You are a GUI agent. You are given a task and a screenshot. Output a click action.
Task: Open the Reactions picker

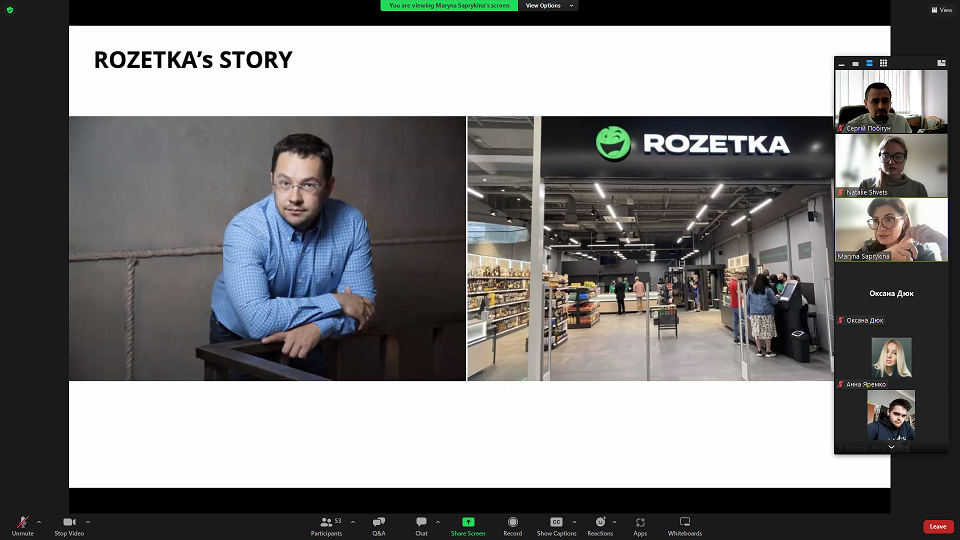click(600, 525)
